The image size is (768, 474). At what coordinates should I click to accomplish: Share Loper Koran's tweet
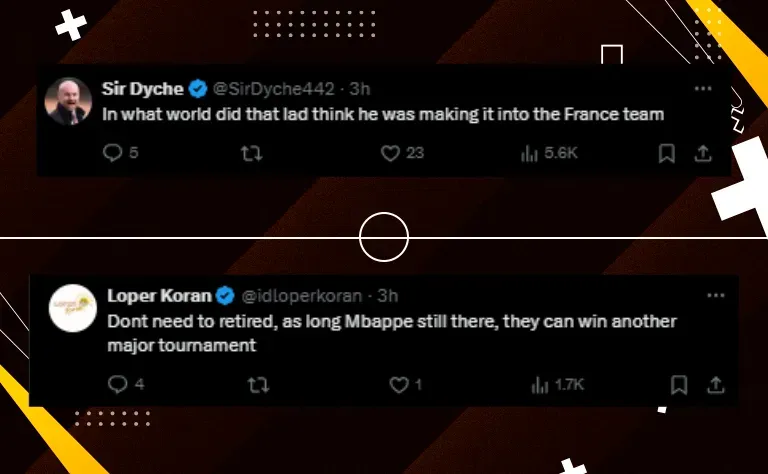point(716,385)
